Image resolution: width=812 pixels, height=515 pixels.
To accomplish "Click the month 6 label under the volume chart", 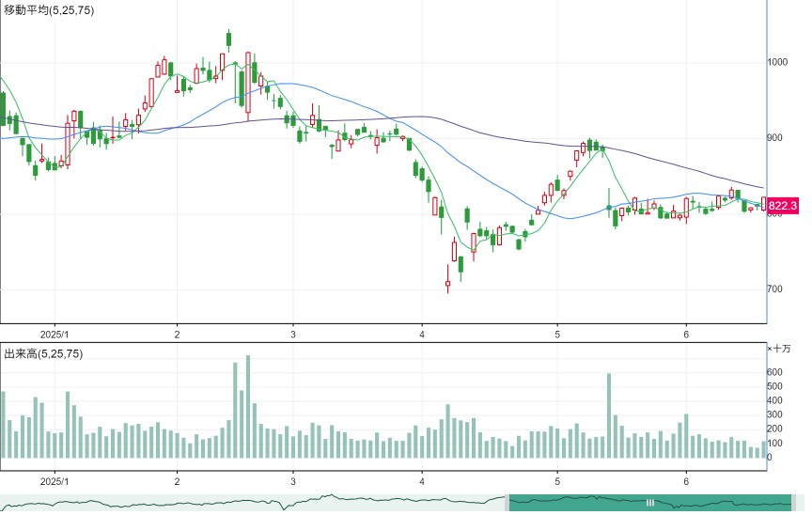I will (686, 481).
